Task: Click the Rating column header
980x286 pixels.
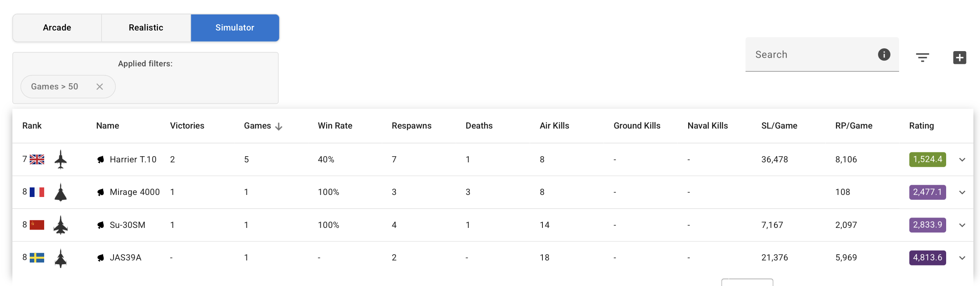Action: point(921,126)
